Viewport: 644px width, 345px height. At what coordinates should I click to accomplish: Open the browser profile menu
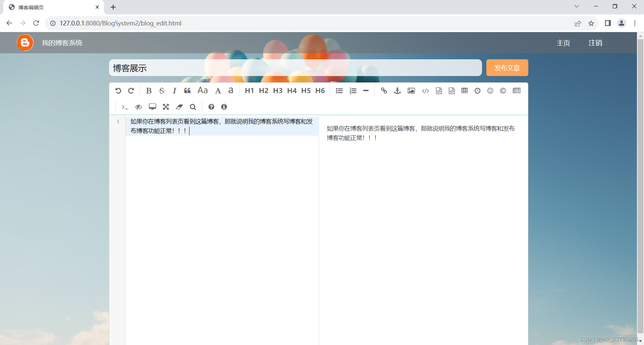click(622, 23)
